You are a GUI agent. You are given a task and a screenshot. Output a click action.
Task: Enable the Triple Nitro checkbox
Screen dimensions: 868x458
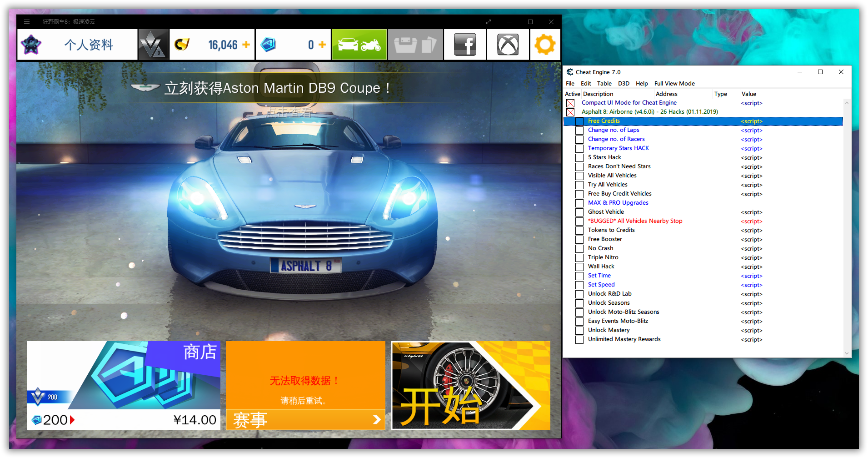click(x=579, y=258)
